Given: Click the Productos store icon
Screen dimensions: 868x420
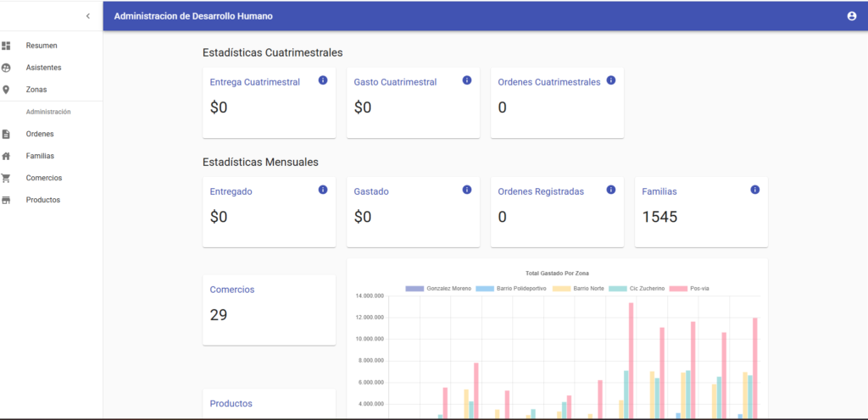Looking at the screenshot, I should point(6,200).
